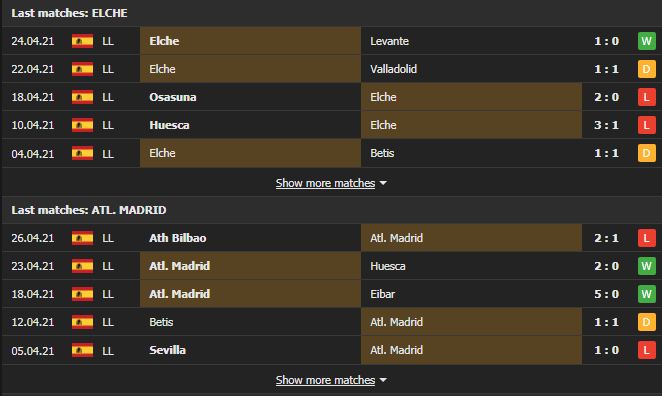The image size is (662, 396).
Task: Select the Ath Bilbao team name
Action: (x=178, y=238)
